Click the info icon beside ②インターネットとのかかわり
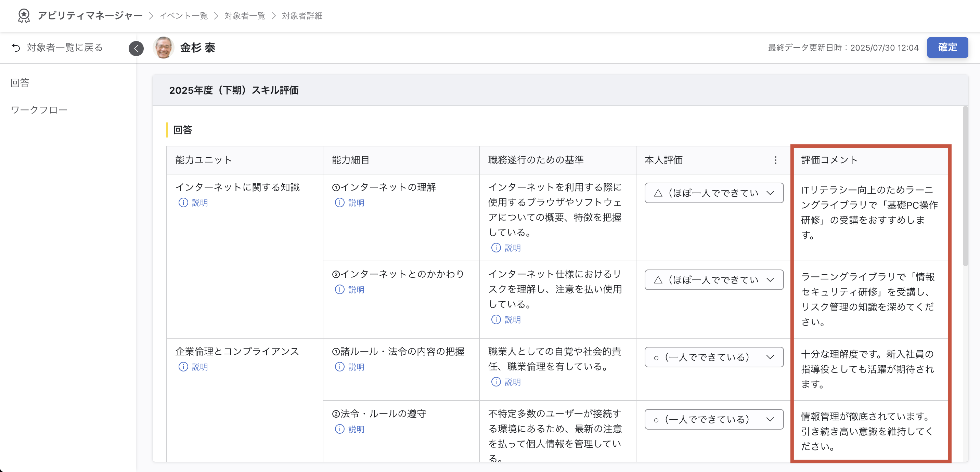980x472 pixels. pos(339,289)
